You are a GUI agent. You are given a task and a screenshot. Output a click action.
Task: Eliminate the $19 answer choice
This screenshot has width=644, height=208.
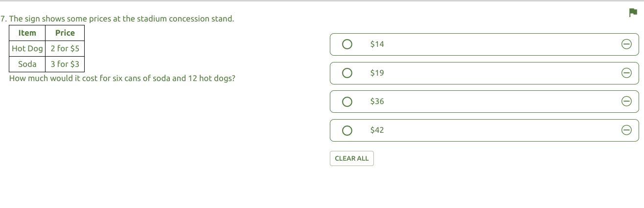(626, 73)
